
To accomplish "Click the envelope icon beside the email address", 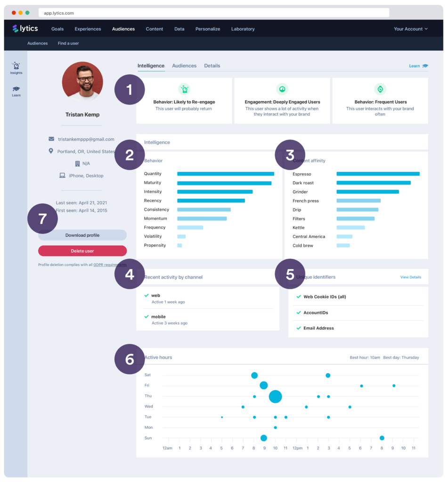I will [51, 139].
